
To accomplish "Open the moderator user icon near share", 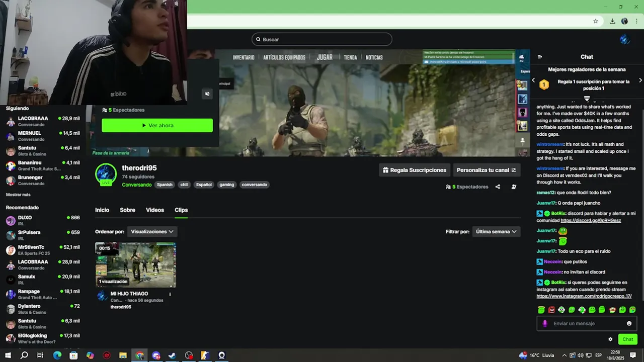I will [514, 187].
